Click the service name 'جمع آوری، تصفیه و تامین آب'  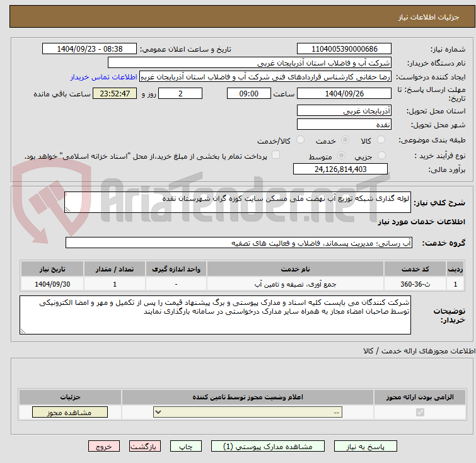tap(296, 284)
